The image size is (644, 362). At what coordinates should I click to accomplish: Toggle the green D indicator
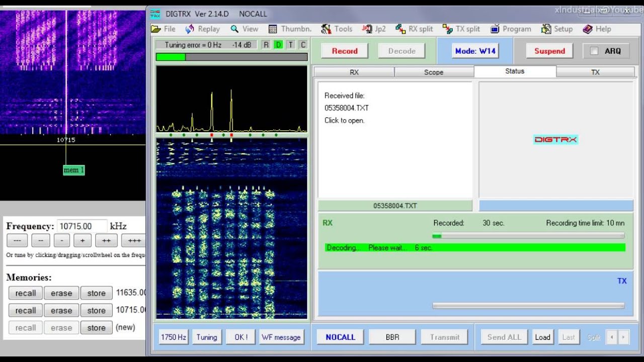(x=278, y=45)
